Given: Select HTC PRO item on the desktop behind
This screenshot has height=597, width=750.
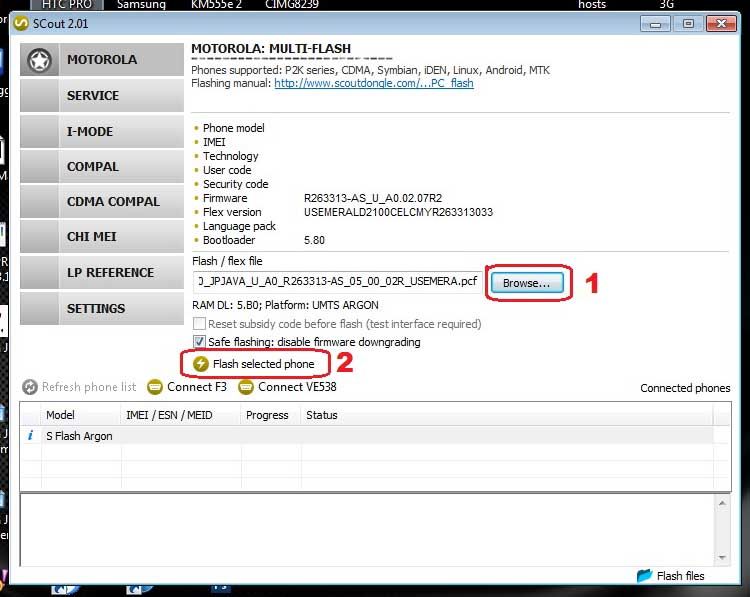Looking at the screenshot, I should tap(66, 5).
